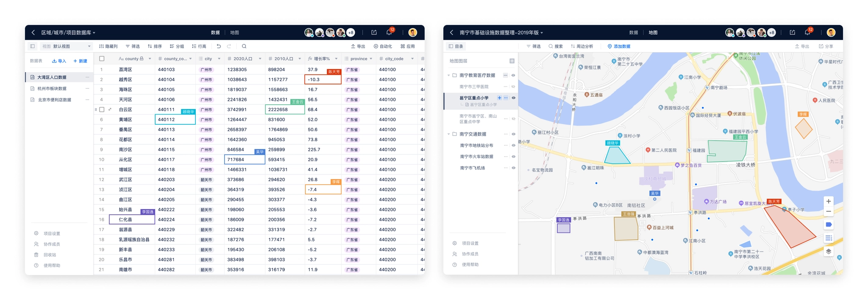Check the select-all checkbox in table header

(x=102, y=59)
